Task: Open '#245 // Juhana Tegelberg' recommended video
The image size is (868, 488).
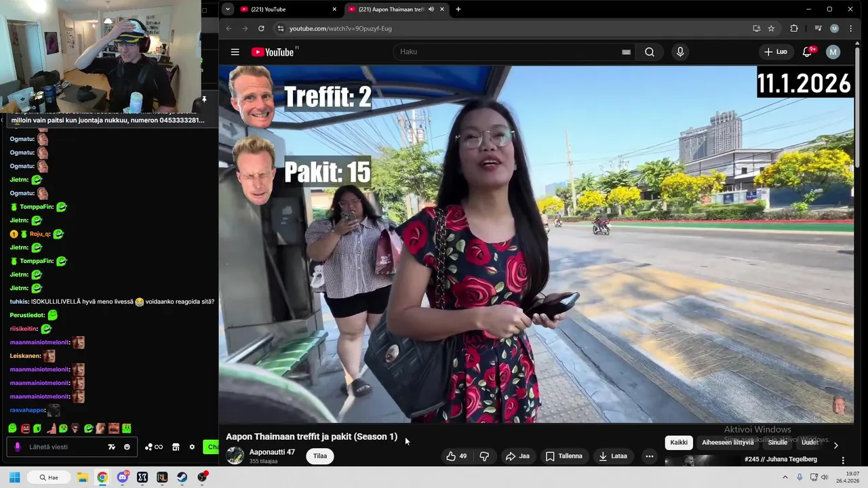Action: pyautogui.click(x=781, y=460)
